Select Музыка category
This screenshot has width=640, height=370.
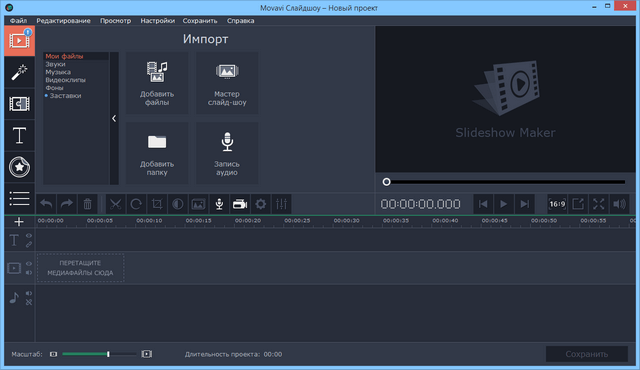coord(58,72)
